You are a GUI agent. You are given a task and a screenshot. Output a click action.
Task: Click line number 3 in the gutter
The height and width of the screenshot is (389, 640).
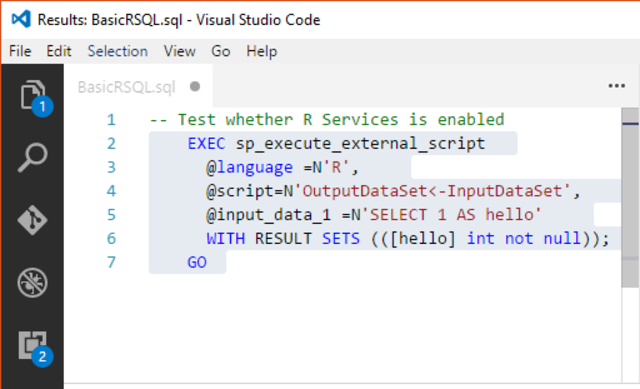pos(111,167)
